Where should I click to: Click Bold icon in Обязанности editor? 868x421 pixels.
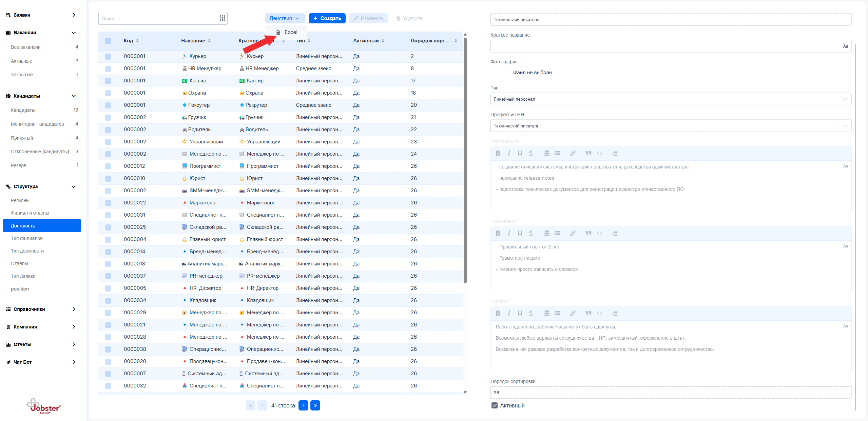[x=498, y=153]
